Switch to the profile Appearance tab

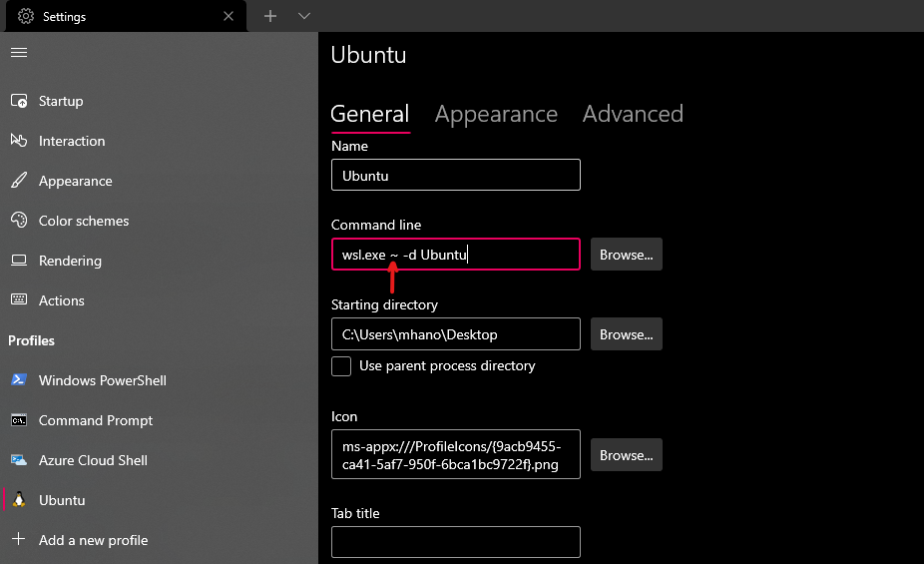coord(496,114)
